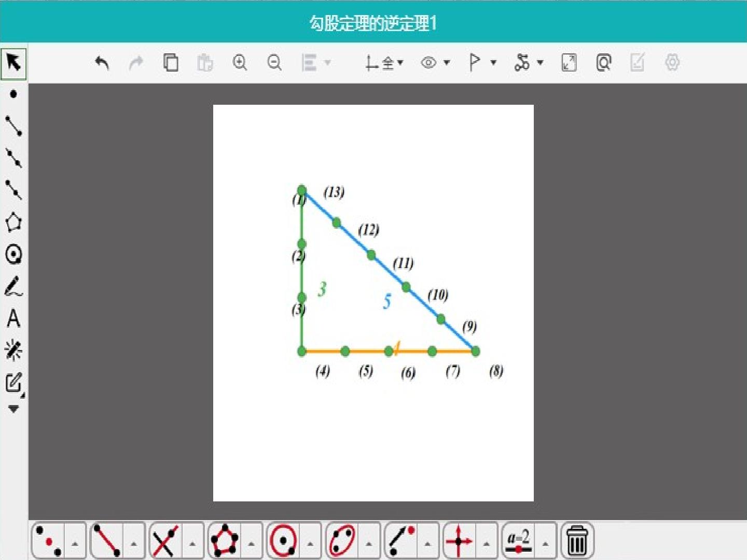
Task: Click the zoom out magnifier
Action: [274, 63]
